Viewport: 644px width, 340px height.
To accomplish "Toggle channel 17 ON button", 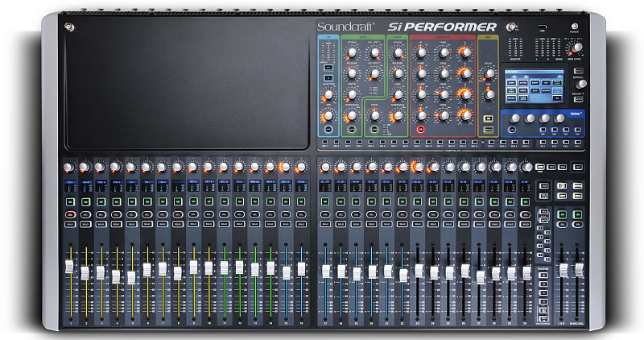I will coord(325,202).
